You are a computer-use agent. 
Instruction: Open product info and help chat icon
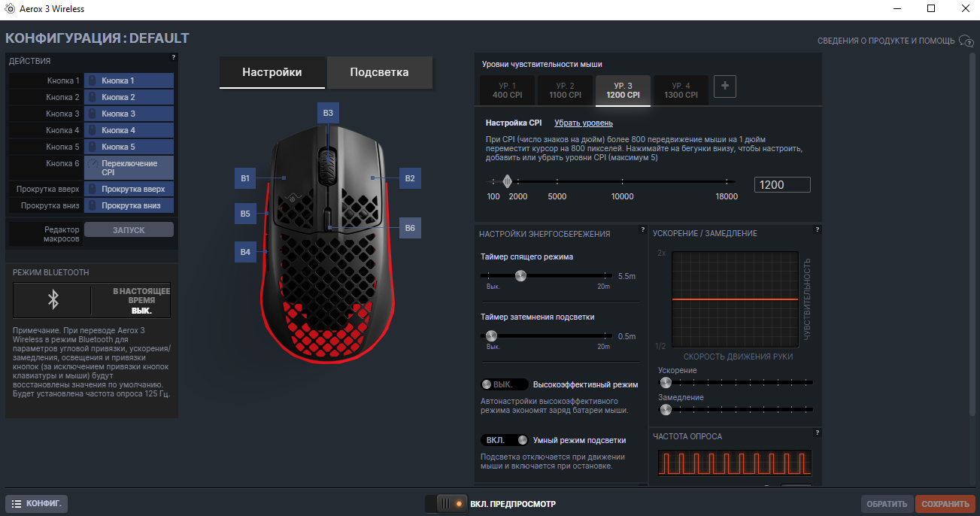(x=966, y=41)
